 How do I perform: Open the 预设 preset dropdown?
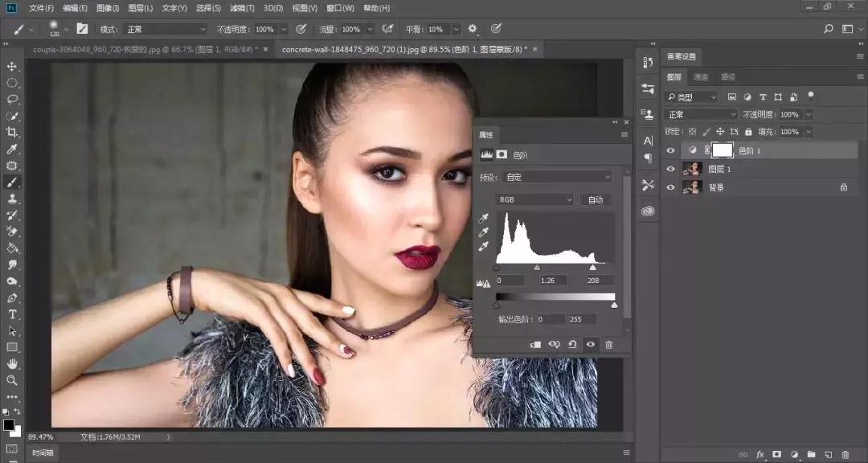click(x=558, y=177)
